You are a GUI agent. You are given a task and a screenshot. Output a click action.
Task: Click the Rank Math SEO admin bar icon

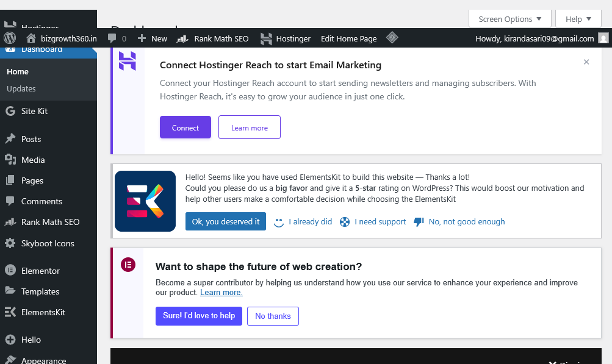pos(182,38)
